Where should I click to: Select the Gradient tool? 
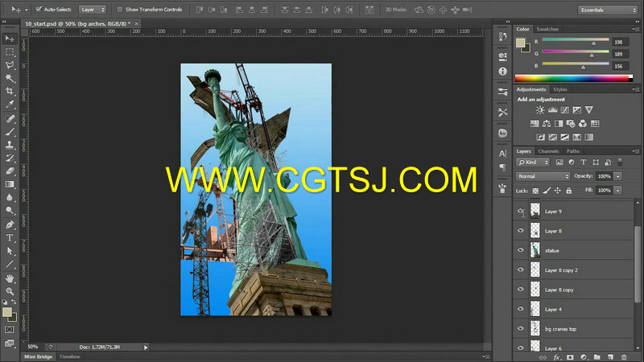pos(10,184)
